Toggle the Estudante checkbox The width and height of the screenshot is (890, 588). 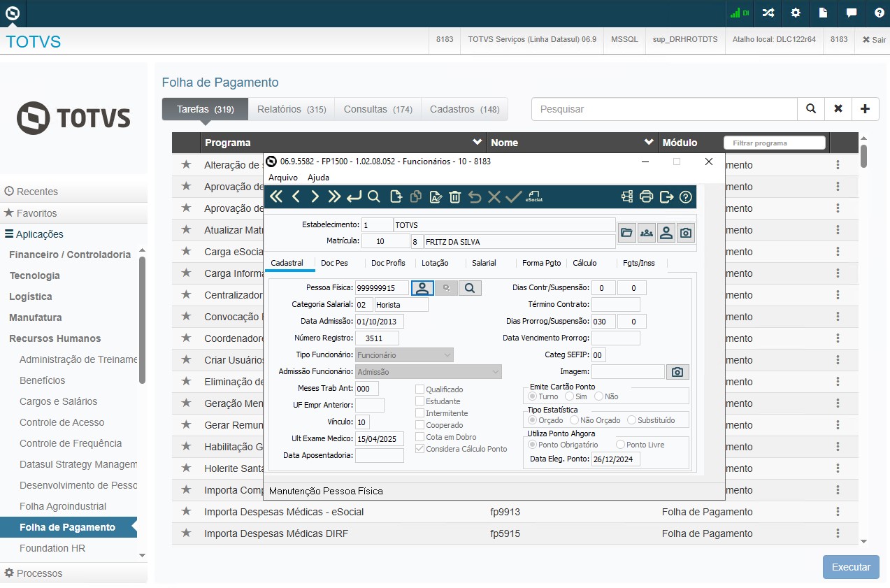pyautogui.click(x=420, y=401)
